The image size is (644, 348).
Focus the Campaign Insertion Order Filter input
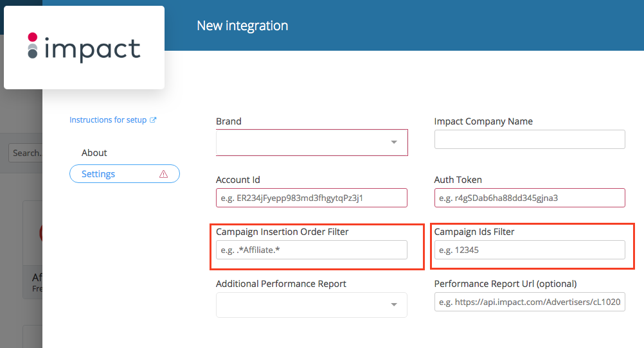pyautogui.click(x=312, y=250)
